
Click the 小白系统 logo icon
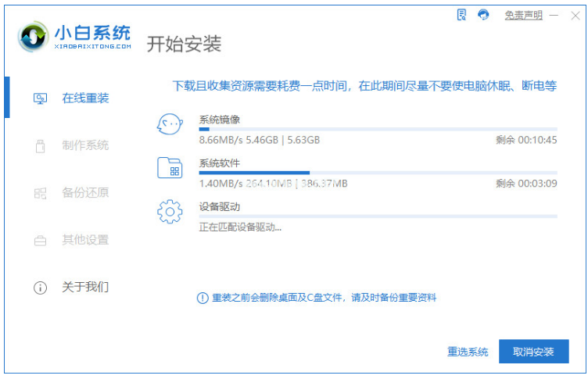[x=33, y=37]
